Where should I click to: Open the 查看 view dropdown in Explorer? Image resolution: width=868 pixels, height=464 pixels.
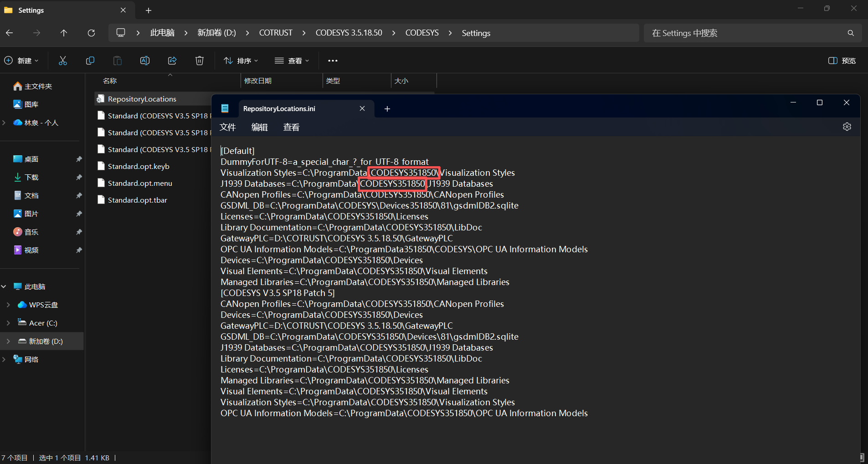(292, 61)
